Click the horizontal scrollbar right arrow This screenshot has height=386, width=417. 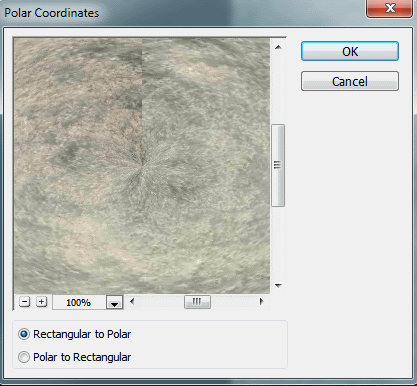(261, 302)
